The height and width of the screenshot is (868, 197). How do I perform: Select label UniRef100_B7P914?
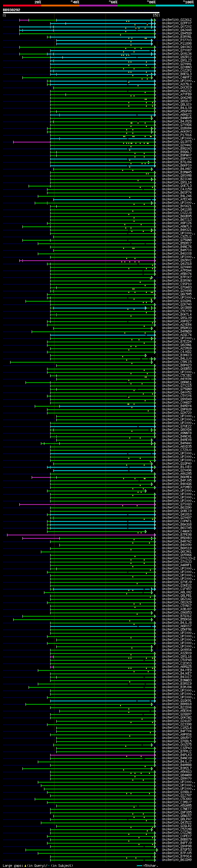click(x=177, y=856)
